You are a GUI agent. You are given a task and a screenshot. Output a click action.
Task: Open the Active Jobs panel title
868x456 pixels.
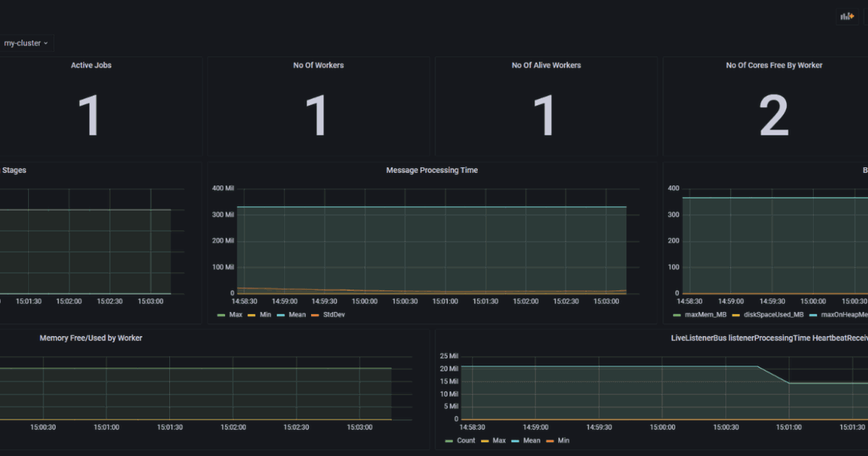[x=91, y=65]
